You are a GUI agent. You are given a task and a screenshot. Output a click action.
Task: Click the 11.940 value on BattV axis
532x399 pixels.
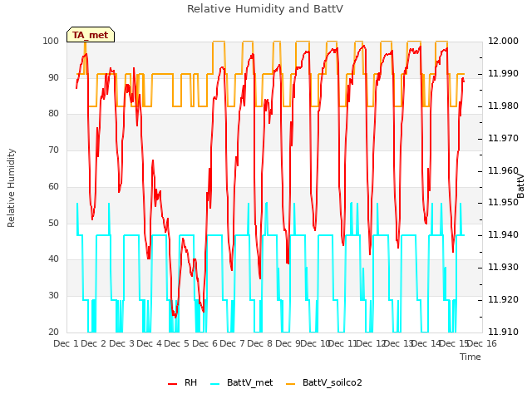tap(503, 234)
